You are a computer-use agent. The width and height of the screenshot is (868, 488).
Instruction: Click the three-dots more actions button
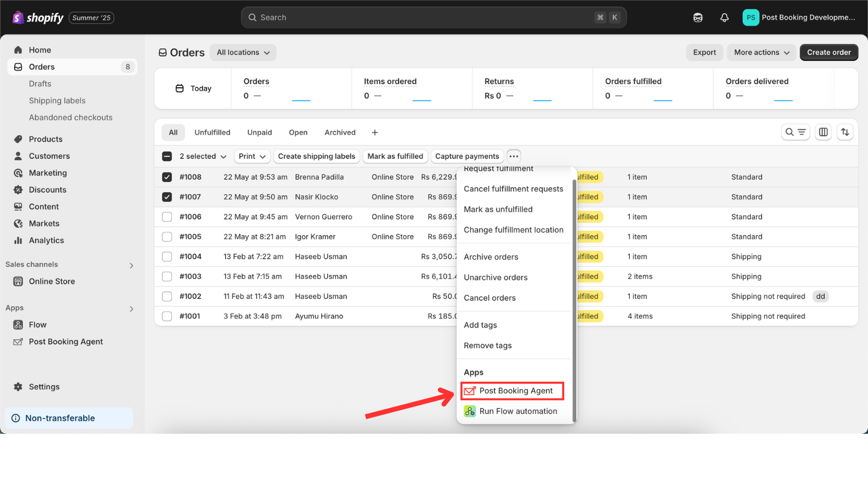pos(514,156)
